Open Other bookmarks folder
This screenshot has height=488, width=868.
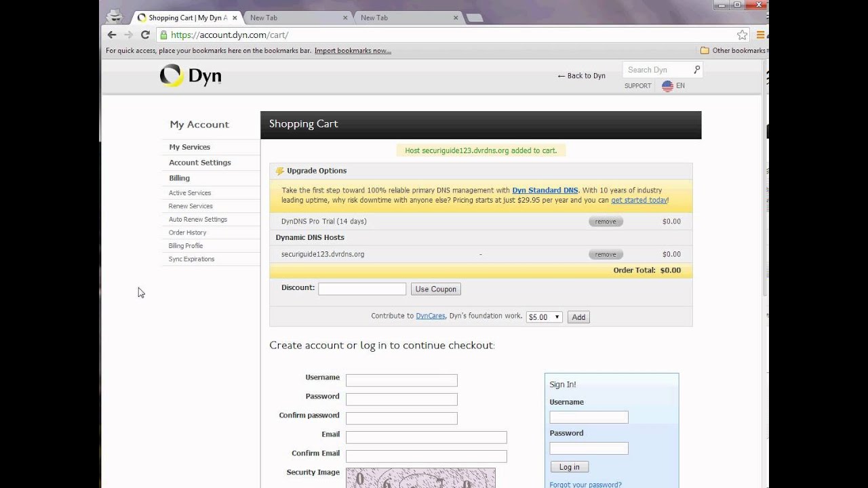click(x=732, y=50)
